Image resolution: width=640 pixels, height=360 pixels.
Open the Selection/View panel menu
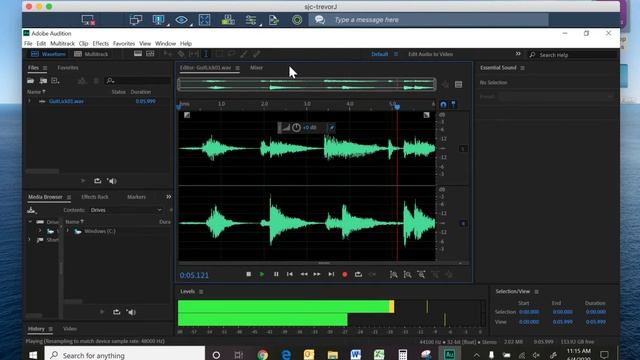coord(536,292)
